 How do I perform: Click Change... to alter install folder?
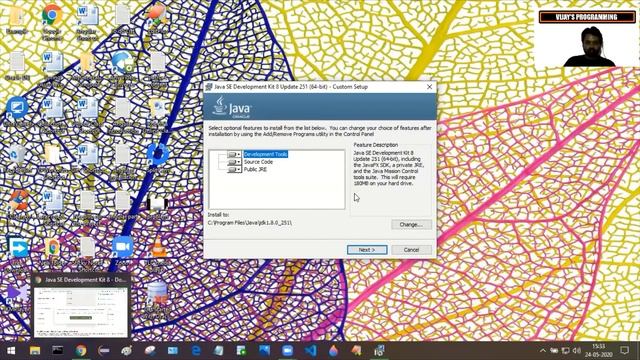click(411, 224)
